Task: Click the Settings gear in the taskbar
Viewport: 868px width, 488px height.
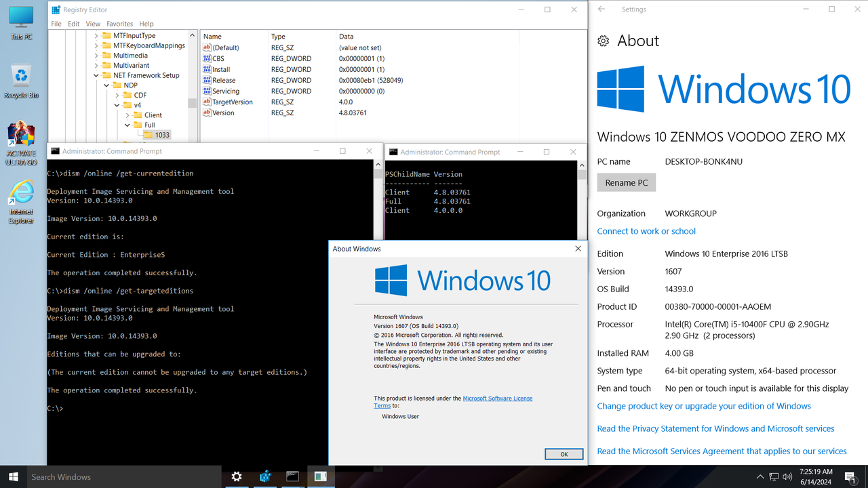Action: pos(237,476)
